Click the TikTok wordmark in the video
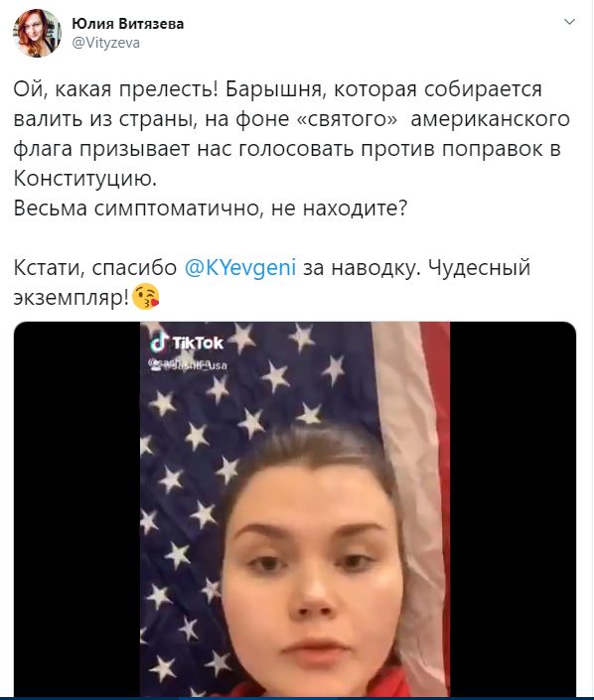Viewport: 594px width, 700px height. point(198,343)
